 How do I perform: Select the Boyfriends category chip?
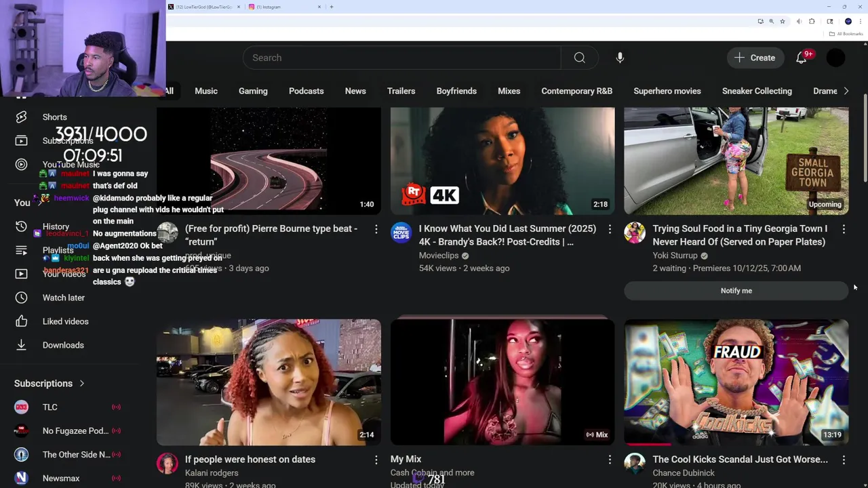pyautogui.click(x=456, y=91)
